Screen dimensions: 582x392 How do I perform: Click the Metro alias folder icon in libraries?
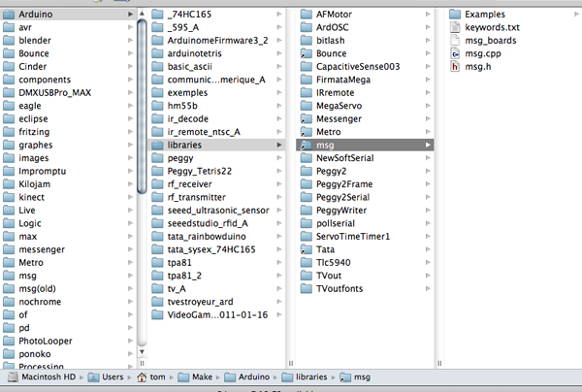click(306, 132)
